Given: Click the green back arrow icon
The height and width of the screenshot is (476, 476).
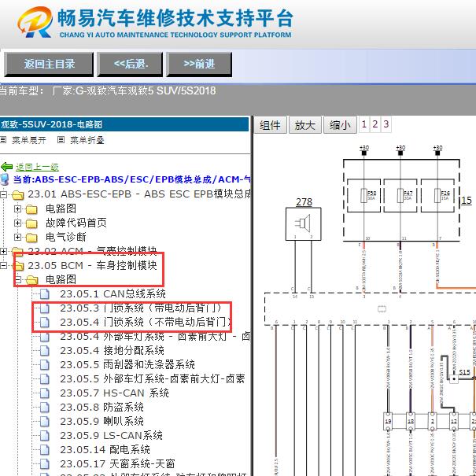Looking at the screenshot, I should [x=6, y=167].
